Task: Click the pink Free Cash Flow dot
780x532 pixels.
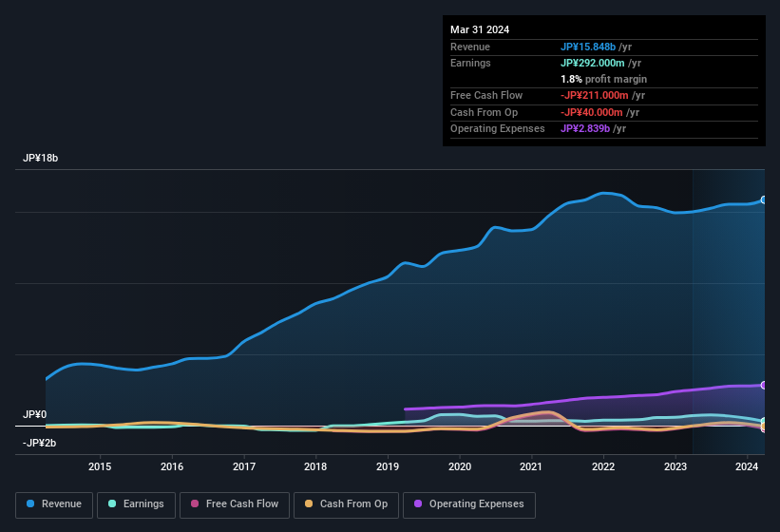Action: [x=195, y=503]
